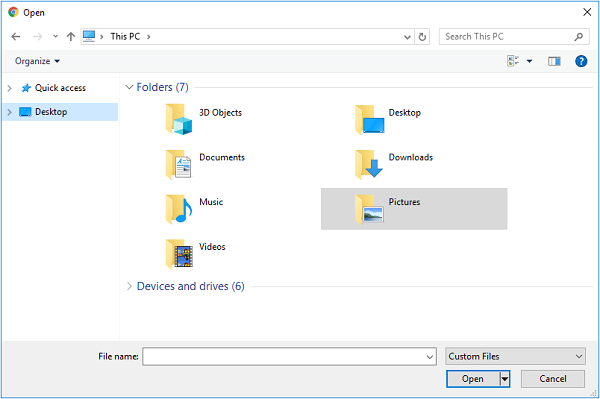This screenshot has height=399, width=600.
Task: Expand Quick access tree node
Action: coord(10,88)
